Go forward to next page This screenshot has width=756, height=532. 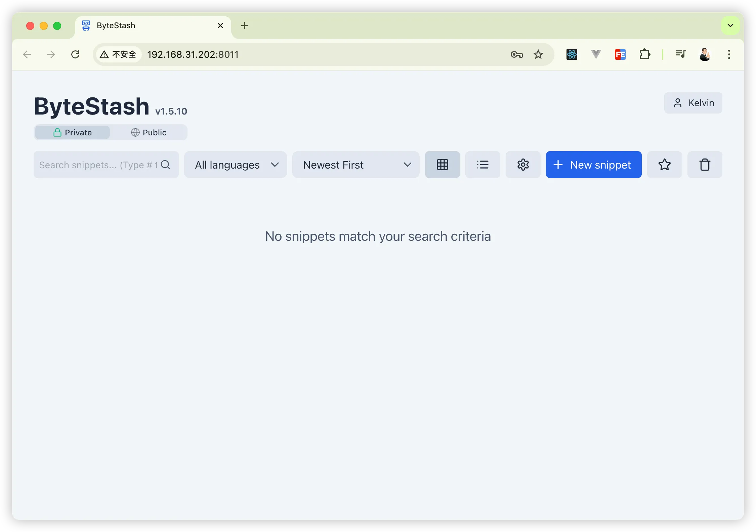pos(51,54)
